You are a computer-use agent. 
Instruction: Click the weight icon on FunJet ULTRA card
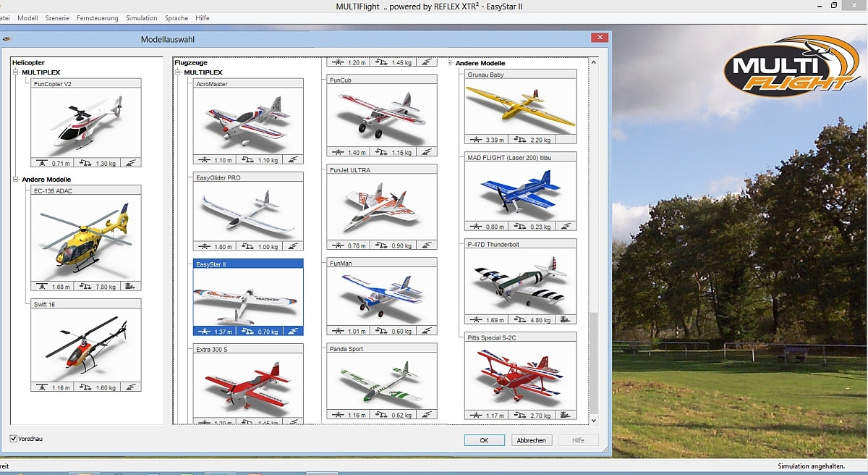tap(381, 245)
